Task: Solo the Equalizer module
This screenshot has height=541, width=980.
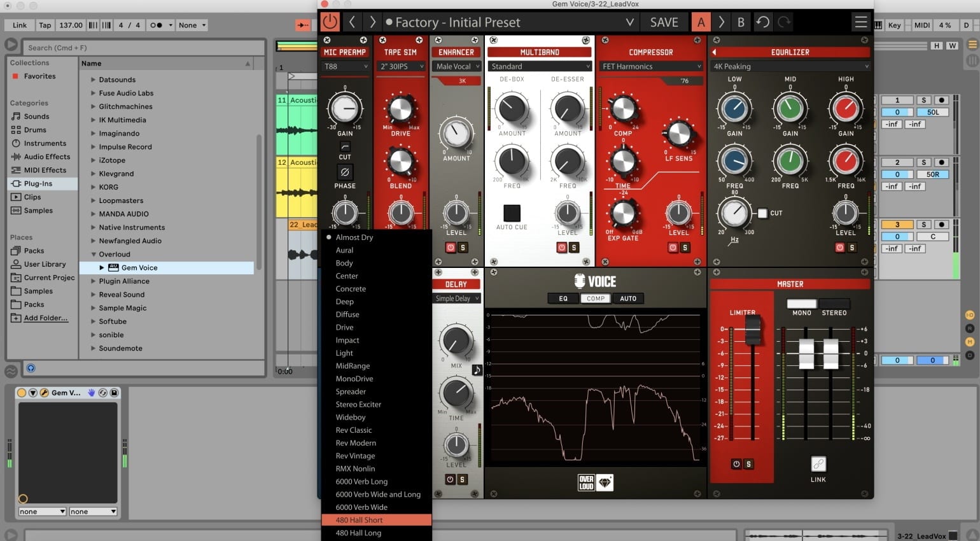Action: 851,248
